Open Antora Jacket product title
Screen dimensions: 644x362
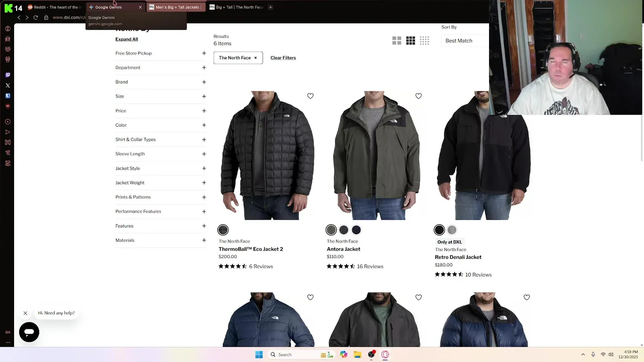[344, 249]
